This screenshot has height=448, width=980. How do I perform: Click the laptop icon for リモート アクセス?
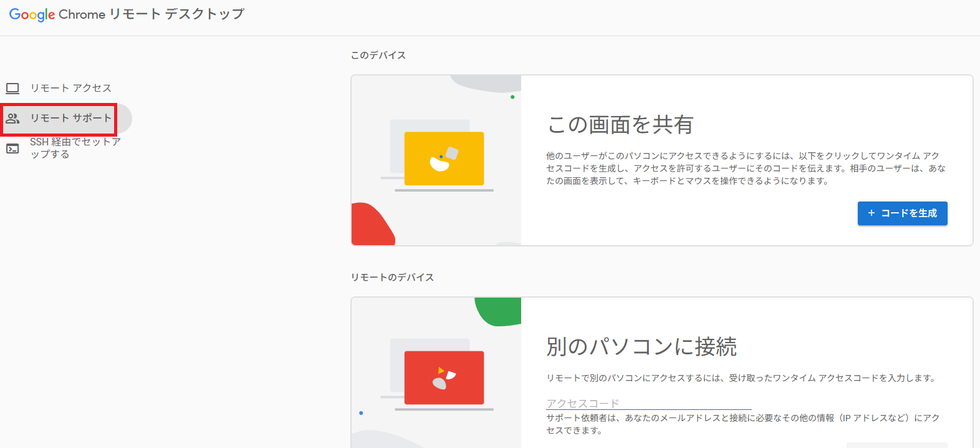[12, 88]
